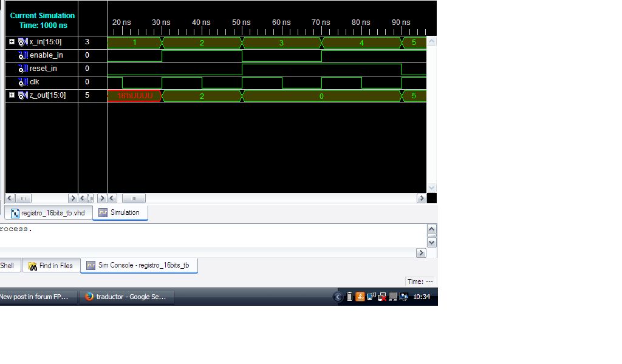622x364 pixels.
Task: Expand the x_in[15:0] bus signal
Action: coord(12,42)
